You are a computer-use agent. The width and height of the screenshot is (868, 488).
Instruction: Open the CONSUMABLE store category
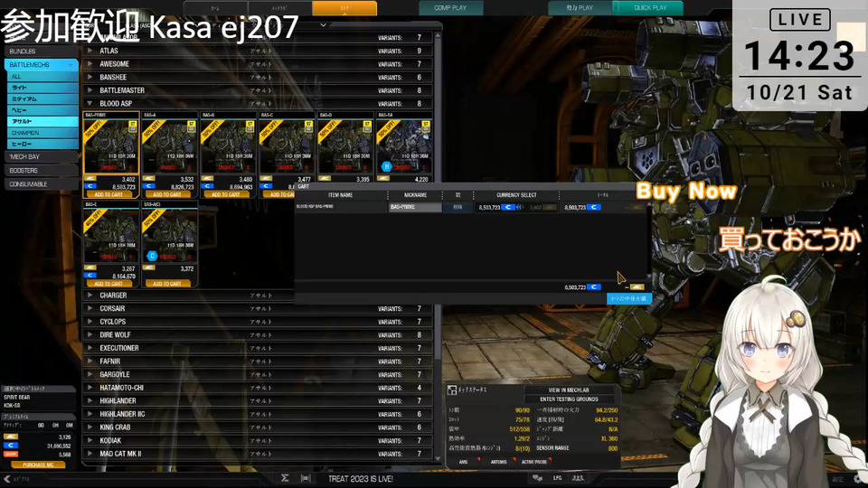(x=41, y=183)
